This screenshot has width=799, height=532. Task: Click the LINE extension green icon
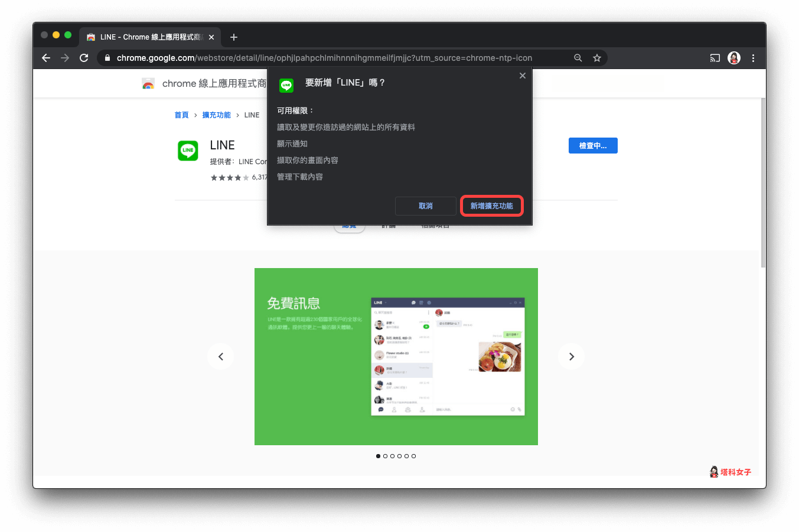[188, 151]
